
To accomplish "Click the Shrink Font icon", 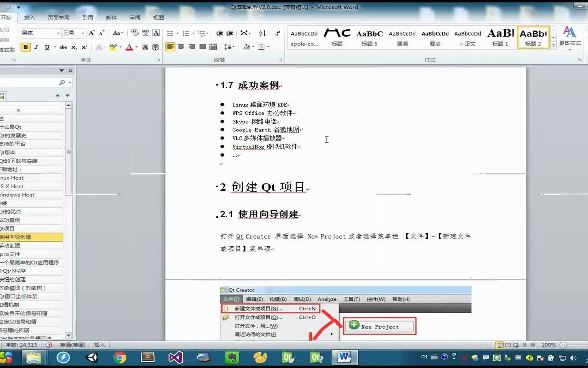I will pos(102,33).
